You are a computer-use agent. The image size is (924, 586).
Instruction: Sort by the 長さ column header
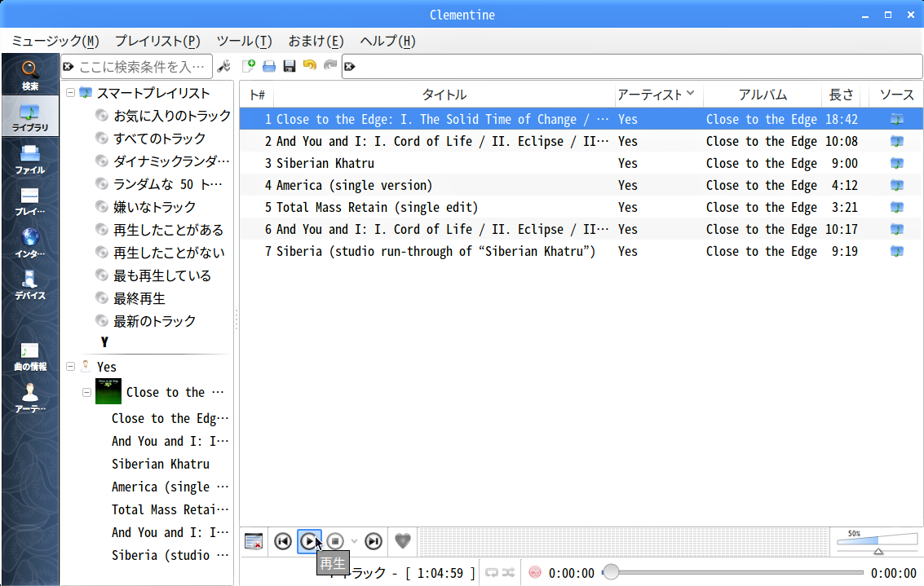(841, 95)
